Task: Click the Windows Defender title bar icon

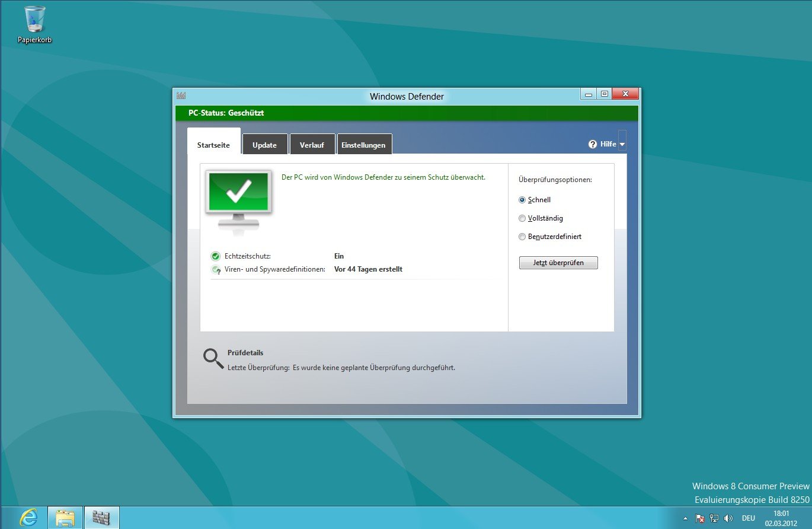Action: click(x=181, y=95)
